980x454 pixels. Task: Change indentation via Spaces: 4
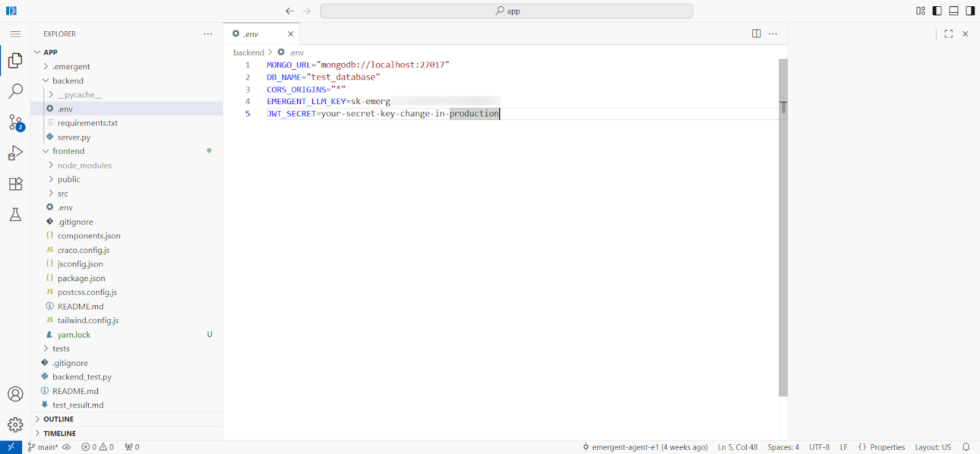pyautogui.click(x=783, y=447)
